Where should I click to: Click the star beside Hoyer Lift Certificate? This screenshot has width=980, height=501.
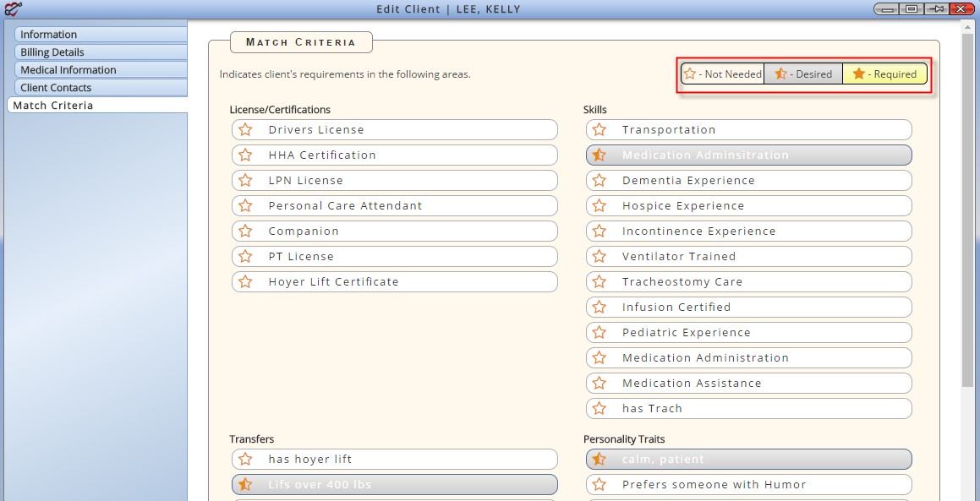pyautogui.click(x=245, y=281)
